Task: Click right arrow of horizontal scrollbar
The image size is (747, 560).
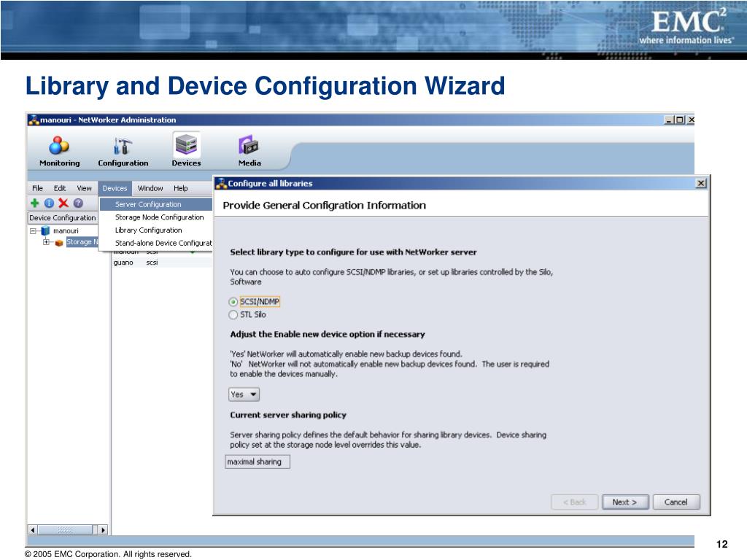Action: pos(104,529)
